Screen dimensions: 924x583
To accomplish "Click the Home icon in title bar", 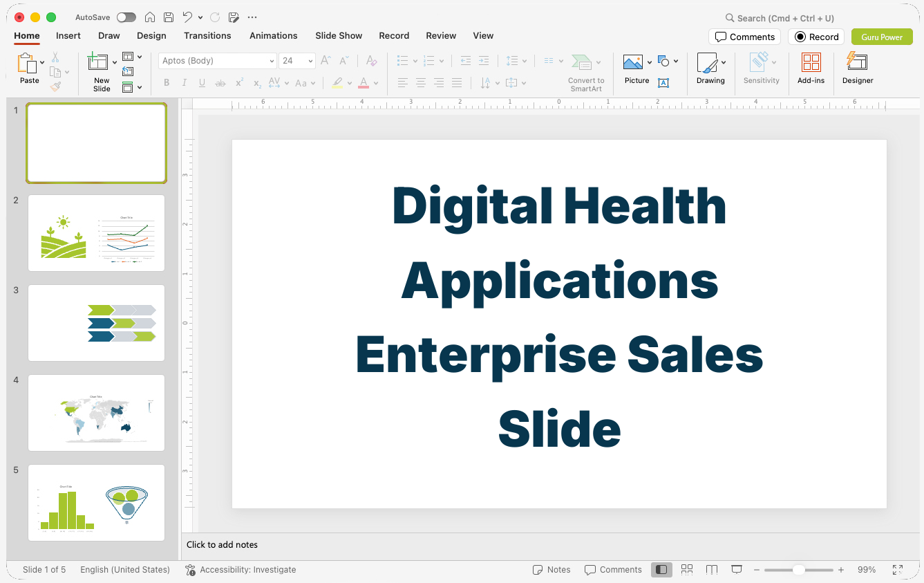I will [x=150, y=17].
